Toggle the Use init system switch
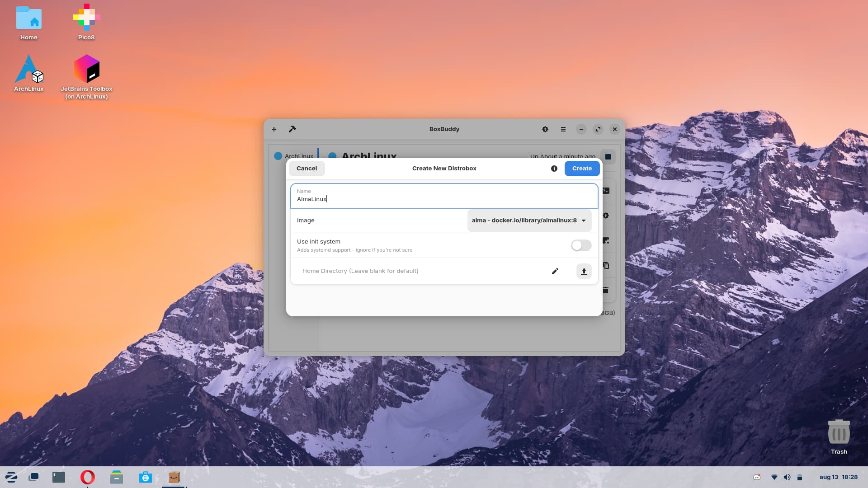The image size is (868, 488). point(581,245)
